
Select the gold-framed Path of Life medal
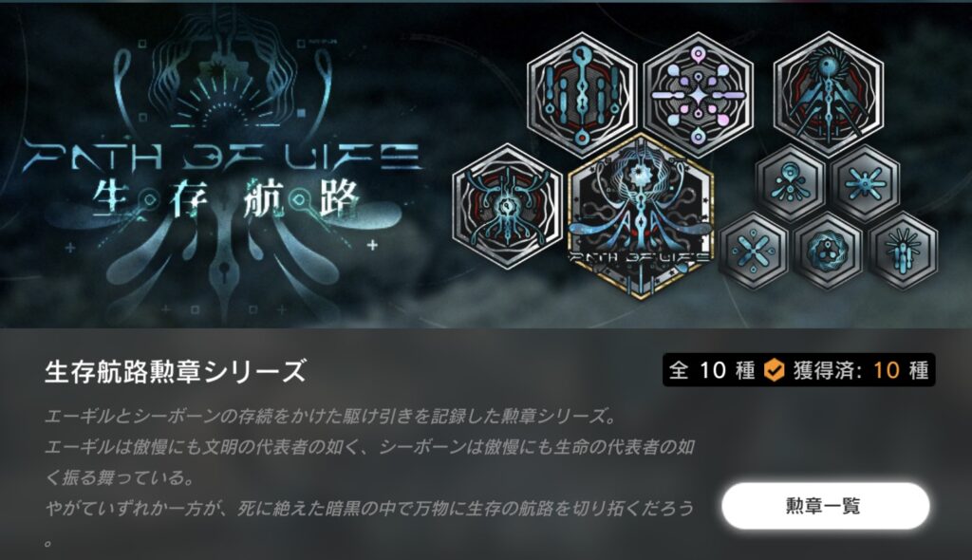641,215
